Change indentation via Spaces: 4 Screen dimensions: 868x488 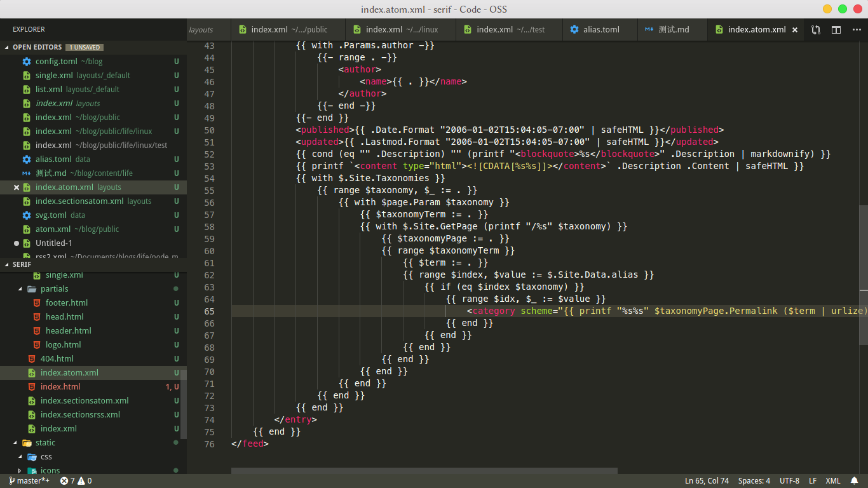coord(754,481)
